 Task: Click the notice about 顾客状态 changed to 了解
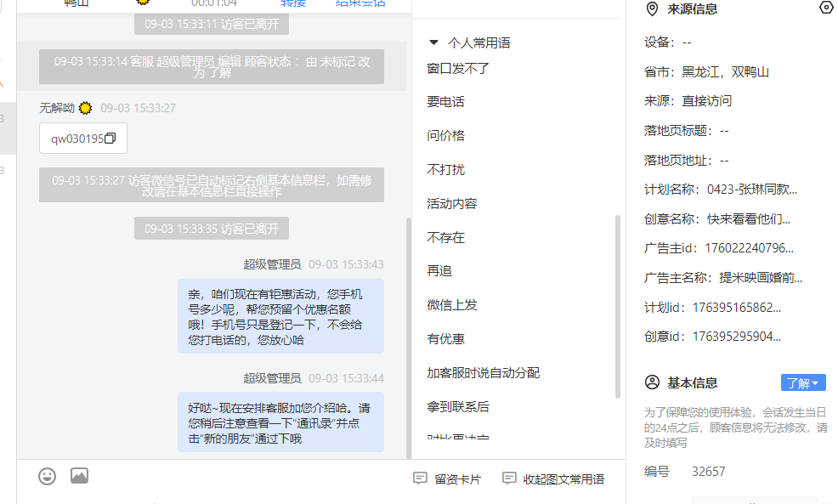point(212,67)
